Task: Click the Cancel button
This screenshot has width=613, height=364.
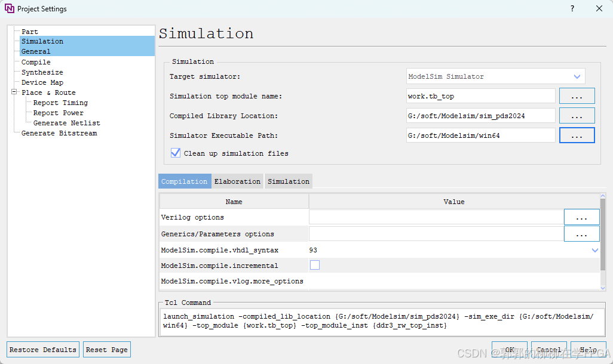Action: [549, 350]
